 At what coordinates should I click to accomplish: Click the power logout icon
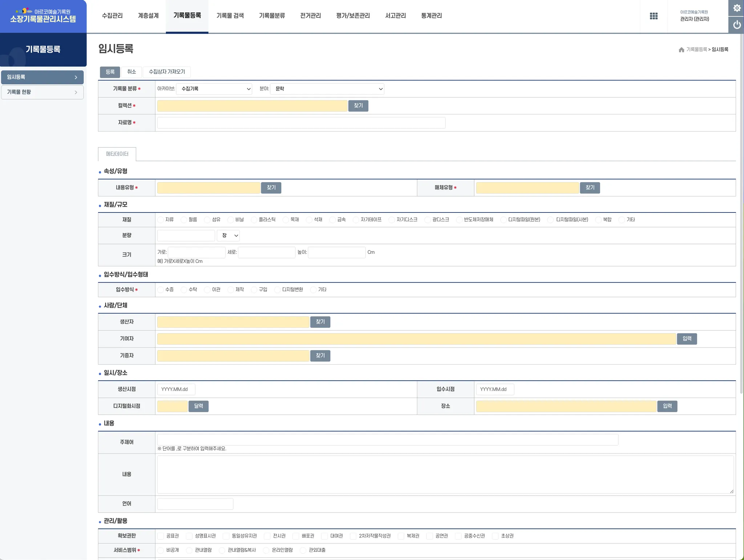(x=736, y=25)
